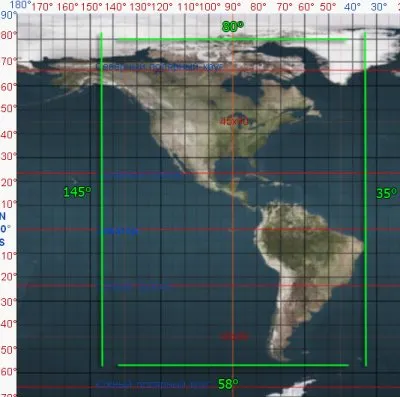Click the 70° north latitude label on left axis
The image size is (400, 397).
tap(9, 61)
